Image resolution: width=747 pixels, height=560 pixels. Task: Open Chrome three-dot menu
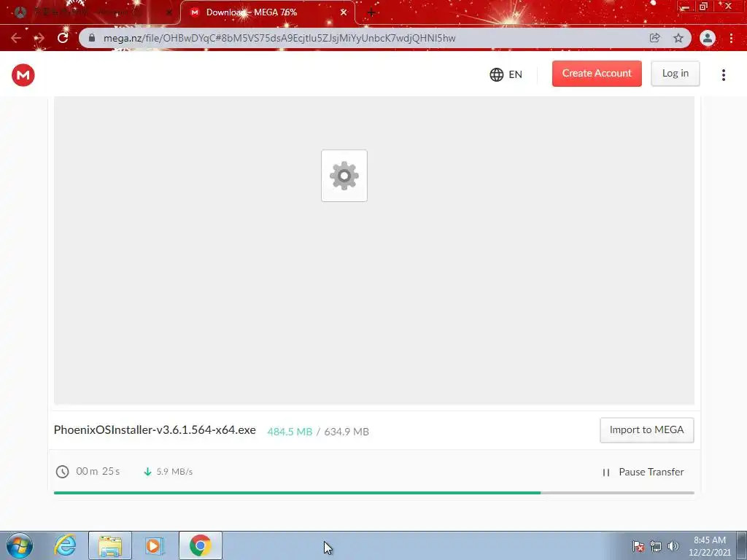click(731, 38)
